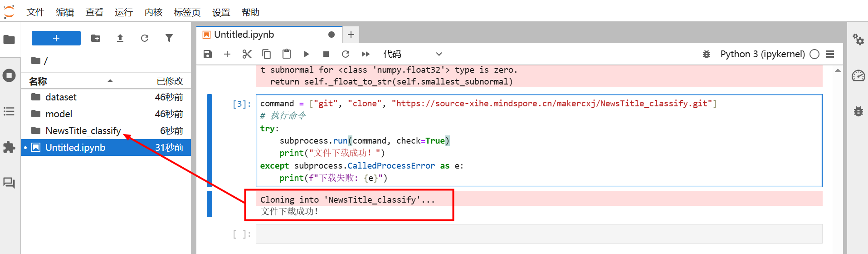Viewport: 868px width, 254px height.
Task: Open the 帮助 menu
Action: 250,12
